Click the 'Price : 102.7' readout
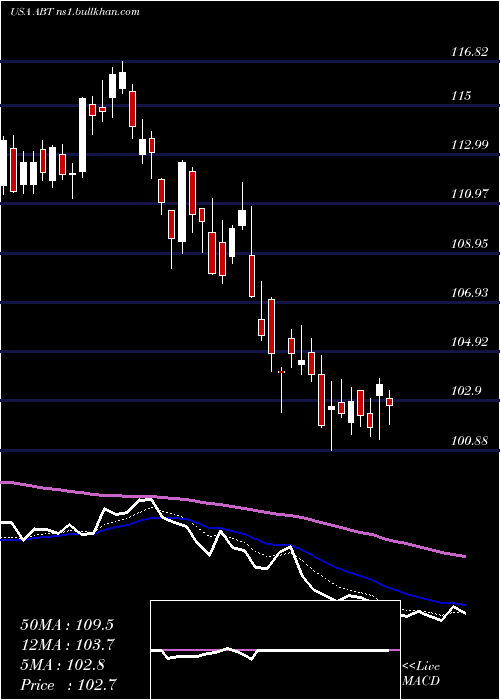500x700 pixels. tap(69, 685)
